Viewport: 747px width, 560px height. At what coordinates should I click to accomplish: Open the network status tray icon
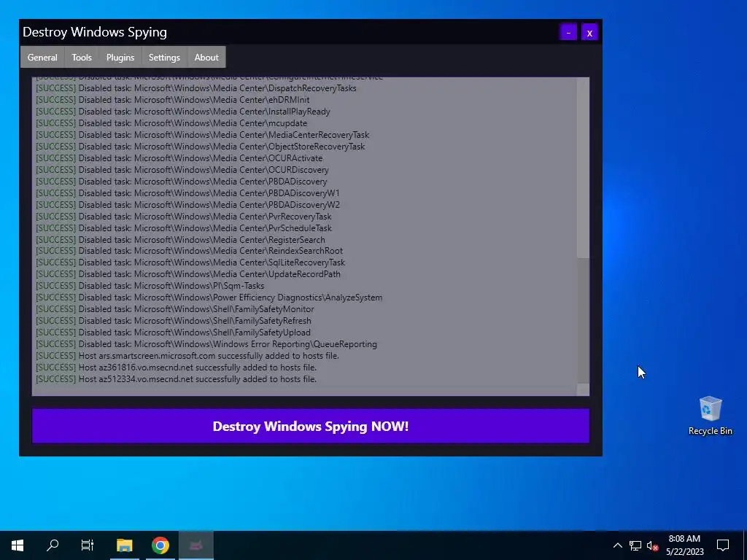point(635,545)
